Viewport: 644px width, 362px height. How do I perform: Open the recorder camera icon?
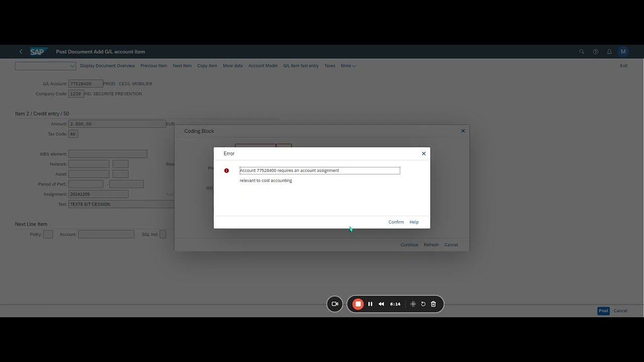click(335, 304)
